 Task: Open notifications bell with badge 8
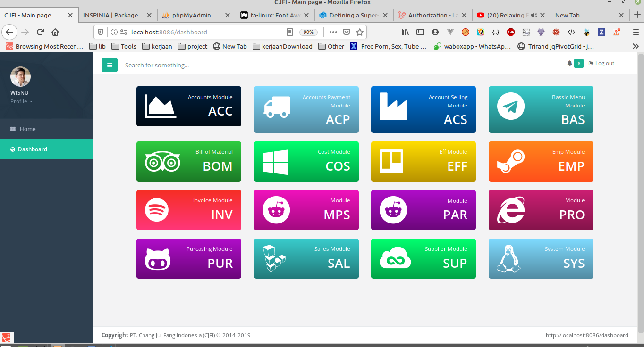tap(575, 63)
